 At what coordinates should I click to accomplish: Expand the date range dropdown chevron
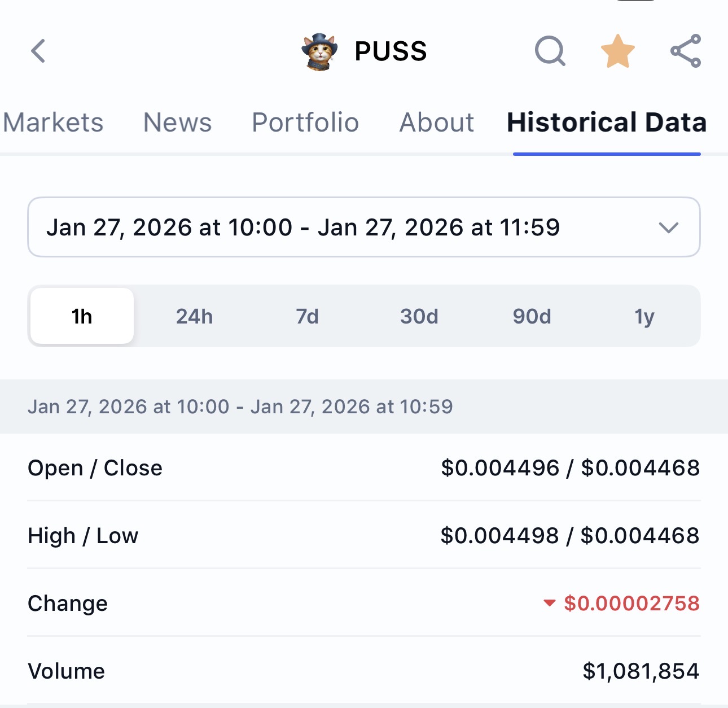[x=668, y=228]
